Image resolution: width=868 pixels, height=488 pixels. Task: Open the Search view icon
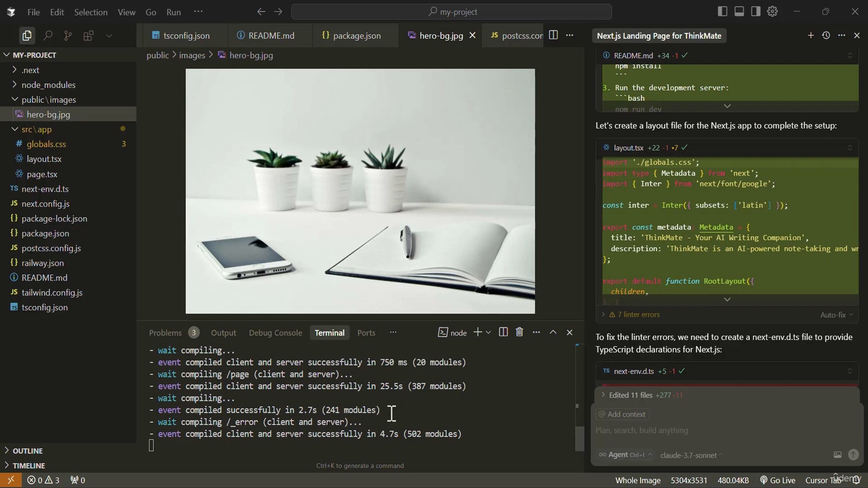[x=47, y=35]
